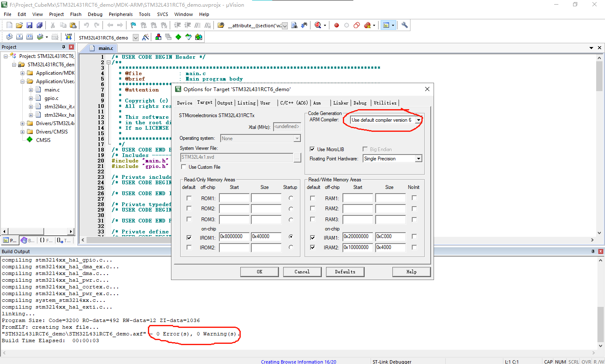Click the IRAM1 Start address field

(357, 236)
